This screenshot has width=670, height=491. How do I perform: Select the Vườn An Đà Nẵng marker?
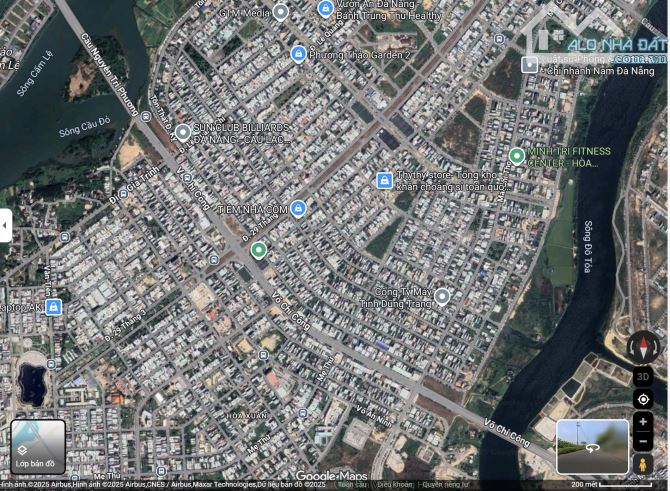coord(325,9)
